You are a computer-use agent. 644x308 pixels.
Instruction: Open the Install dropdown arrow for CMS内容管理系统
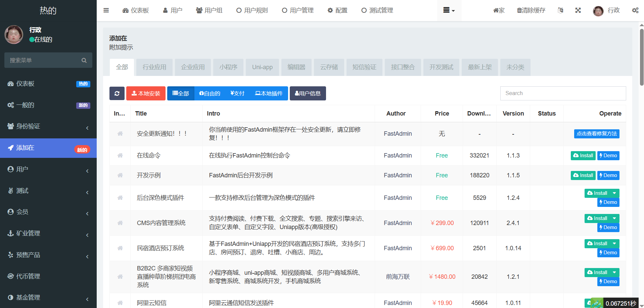(x=614, y=218)
